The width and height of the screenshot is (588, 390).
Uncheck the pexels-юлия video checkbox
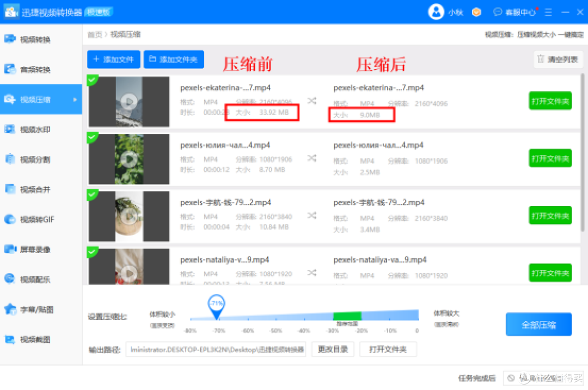click(91, 137)
